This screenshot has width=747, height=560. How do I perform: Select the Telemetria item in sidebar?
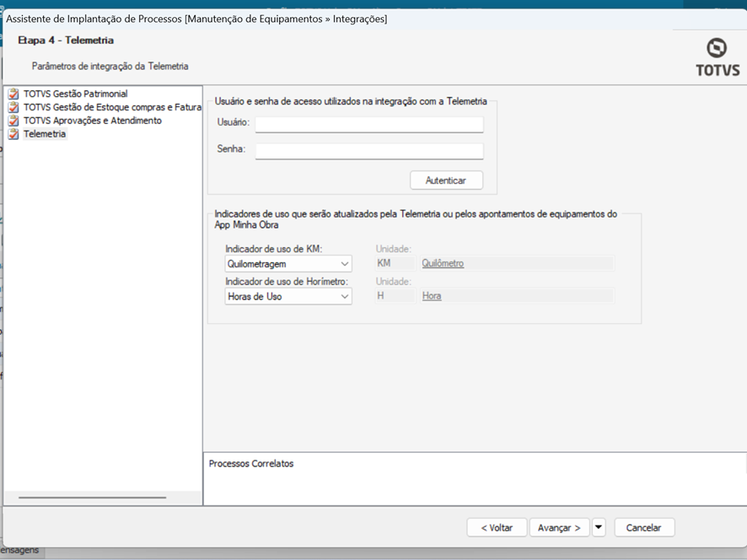(45, 135)
